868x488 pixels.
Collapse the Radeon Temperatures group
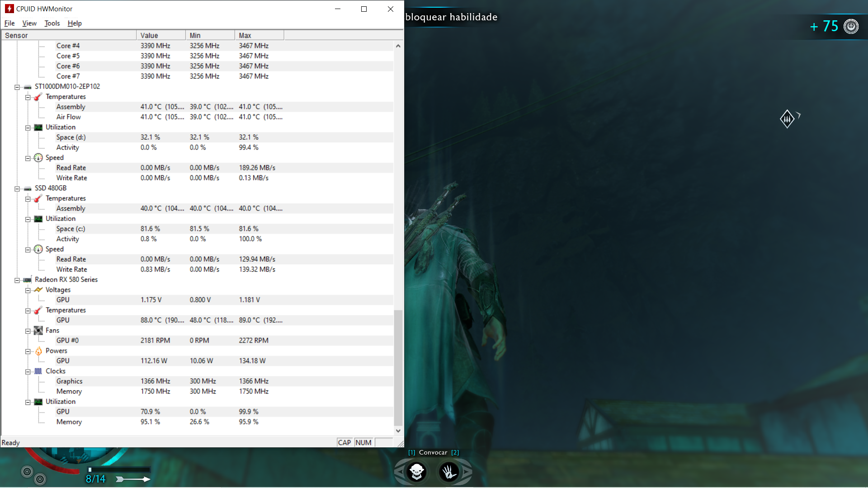[28, 310]
